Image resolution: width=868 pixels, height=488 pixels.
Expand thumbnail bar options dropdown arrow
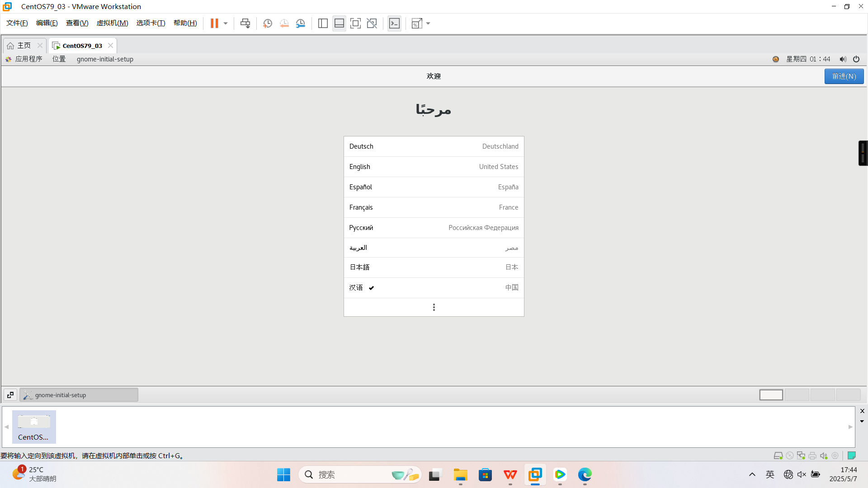862,421
